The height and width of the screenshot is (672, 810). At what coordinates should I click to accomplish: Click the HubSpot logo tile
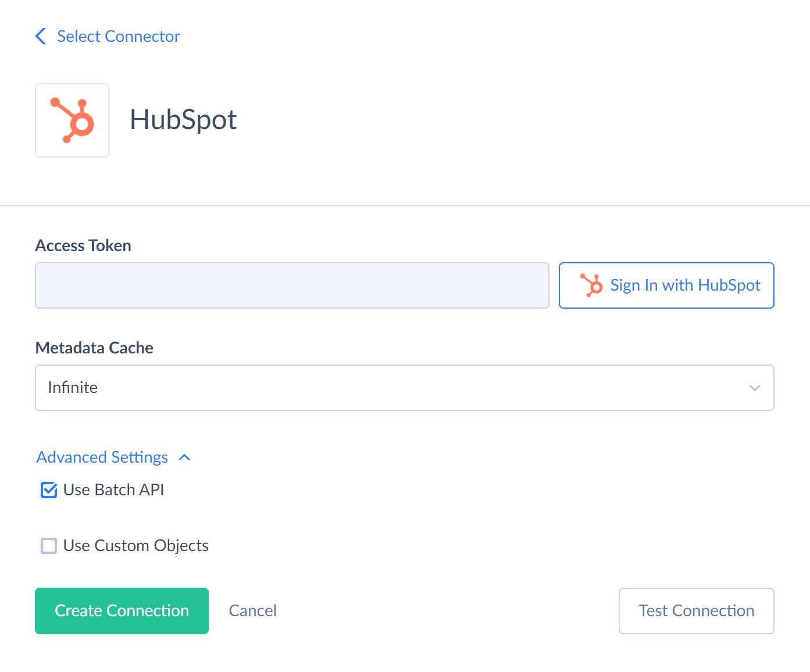point(72,120)
